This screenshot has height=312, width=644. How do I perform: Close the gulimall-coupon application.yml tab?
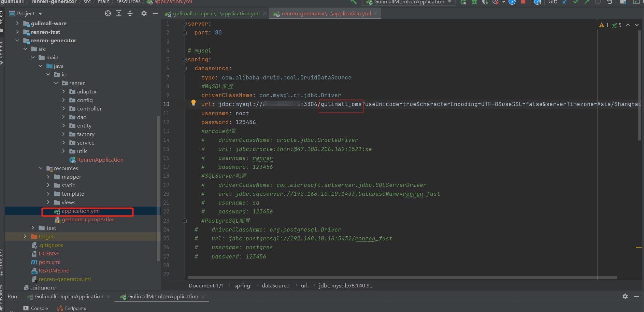coord(265,14)
